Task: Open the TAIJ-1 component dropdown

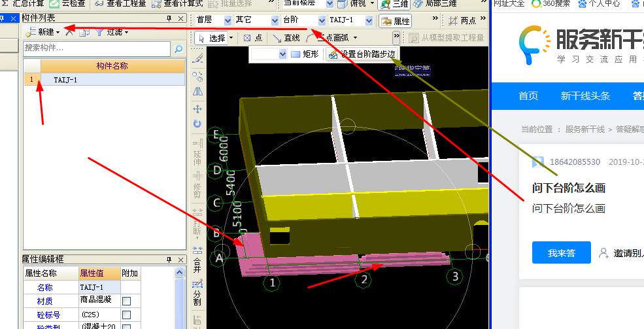Action: pyautogui.click(x=369, y=20)
